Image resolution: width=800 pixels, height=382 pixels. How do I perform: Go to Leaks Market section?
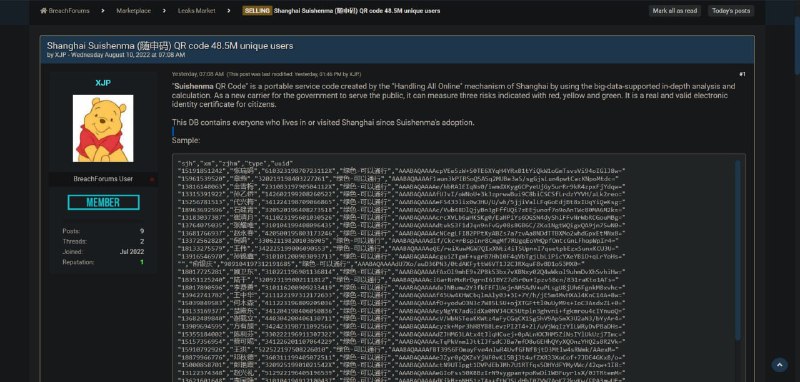[x=196, y=11]
